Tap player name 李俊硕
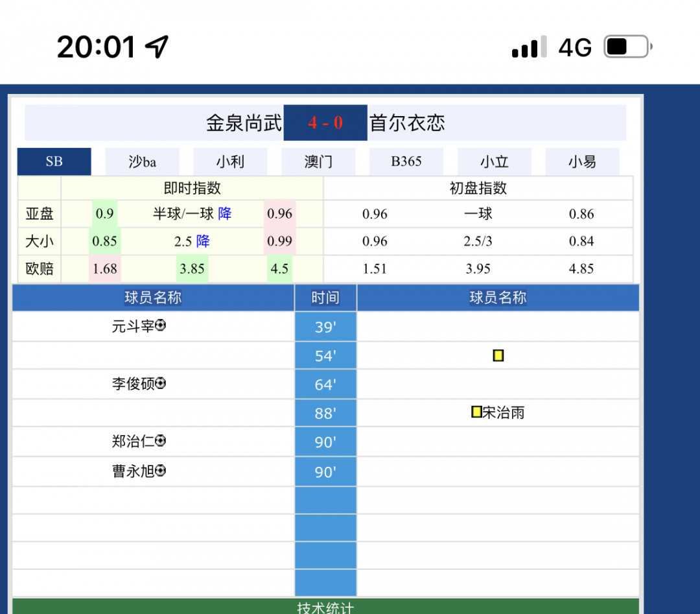This screenshot has width=700, height=614. pyautogui.click(x=133, y=384)
